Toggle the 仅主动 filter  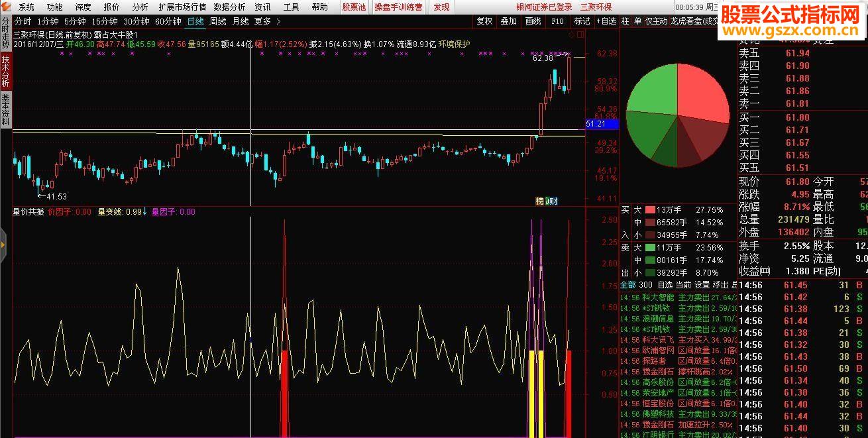pyautogui.click(x=656, y=21)
